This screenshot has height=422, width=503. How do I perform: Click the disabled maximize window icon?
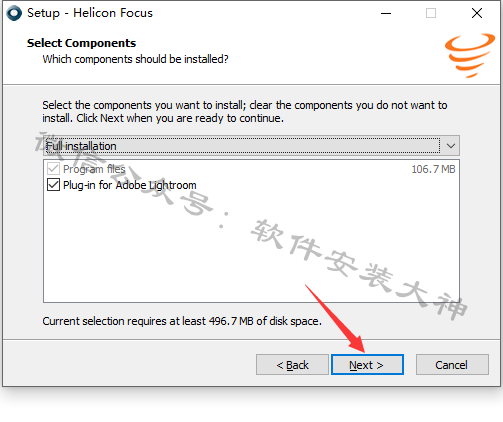coord(431,13)
